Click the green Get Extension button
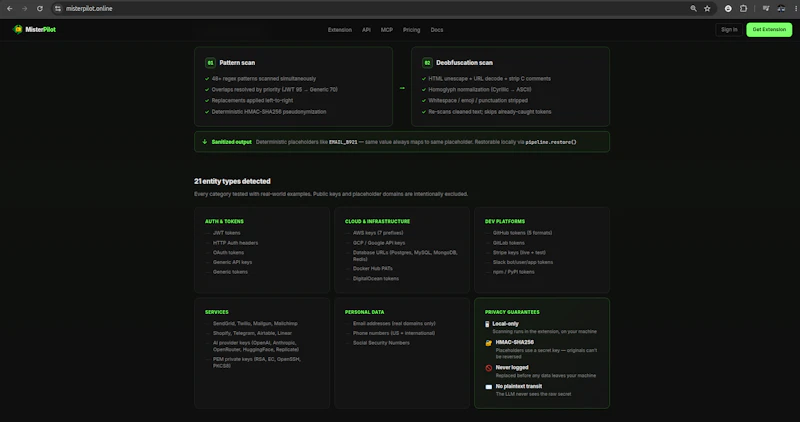 pyautogui.click(x=769, y=30)
